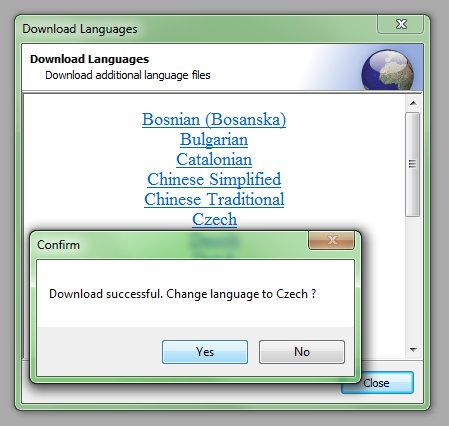The height and width of the screenshot is (426, 449).
Task: Click the 'Download successful' message text
Action: click(x=182, y=294)
